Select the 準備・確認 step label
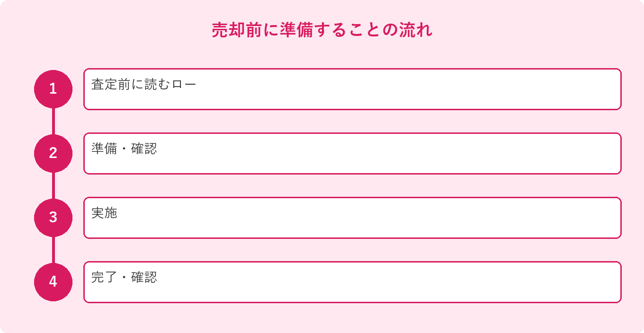Viewport: 644px width, 333px height. click(x=124, y=149)
